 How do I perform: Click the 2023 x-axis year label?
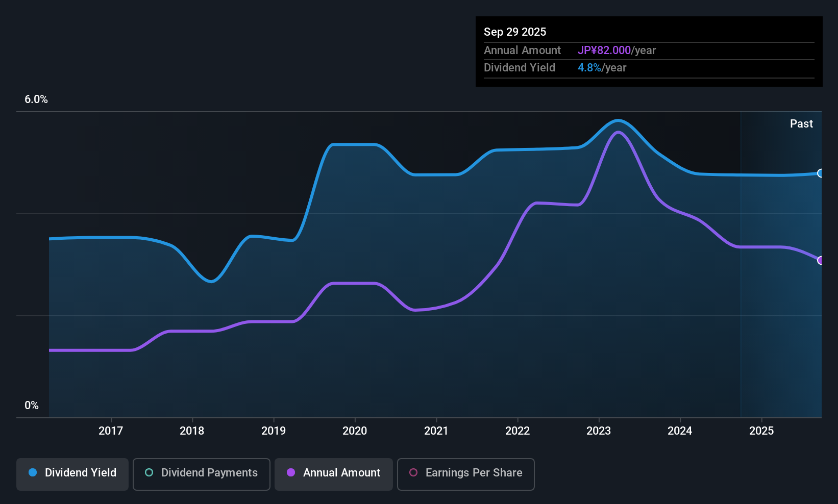click(x=599, y=431)
